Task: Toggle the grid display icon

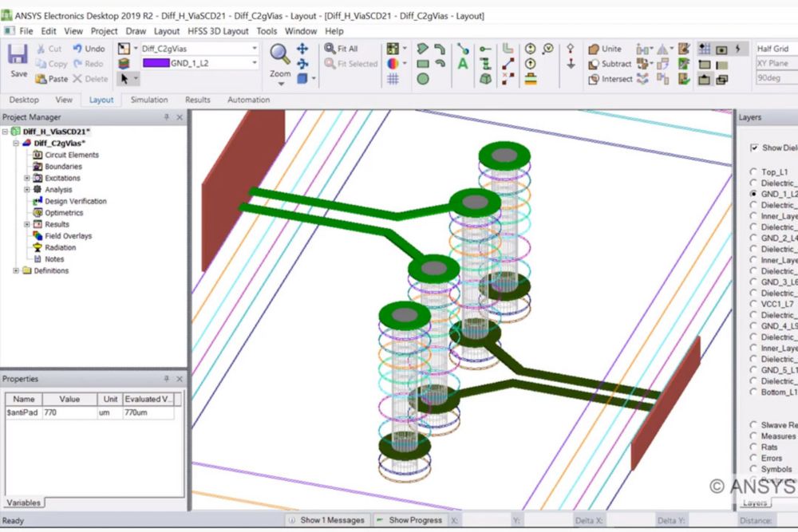Action: 393,79
